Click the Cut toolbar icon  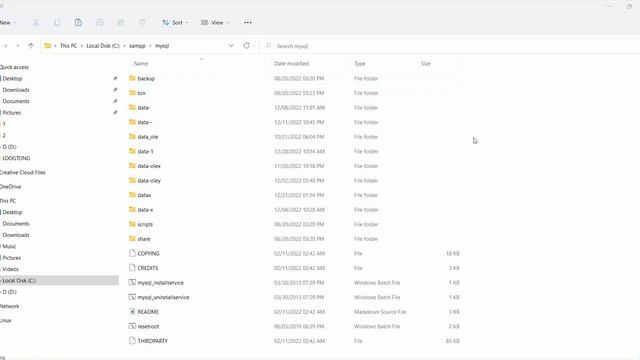click(36, 23)
